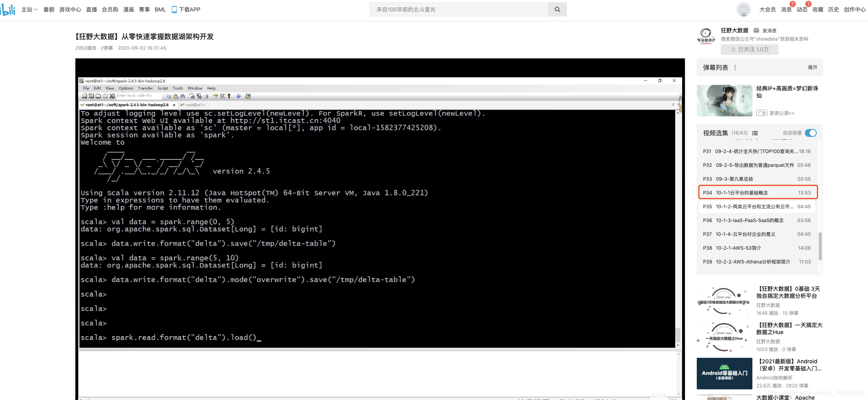Click the 下载APP link

[186, 9]
